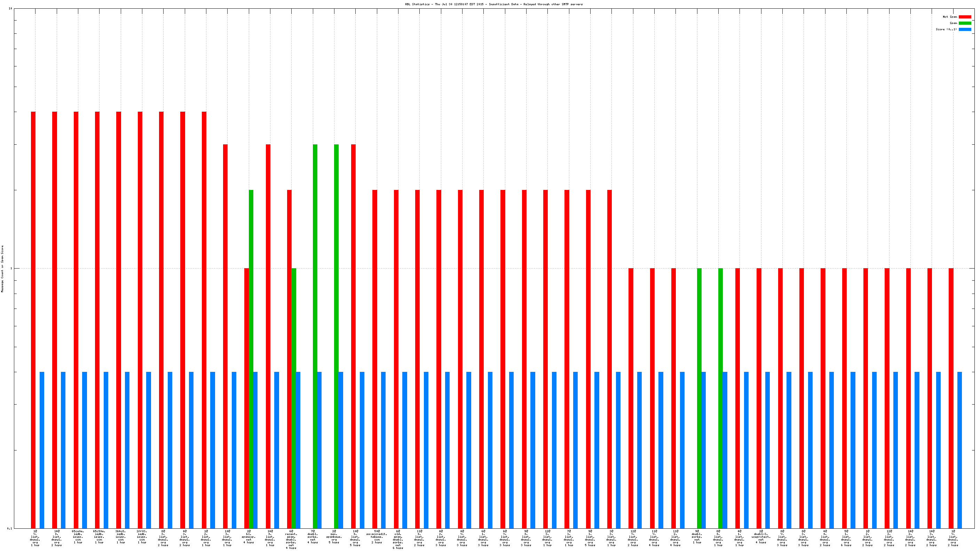
Task: Click the 65ca0a.iadb.isipp.com axis label
Action: 78,536
